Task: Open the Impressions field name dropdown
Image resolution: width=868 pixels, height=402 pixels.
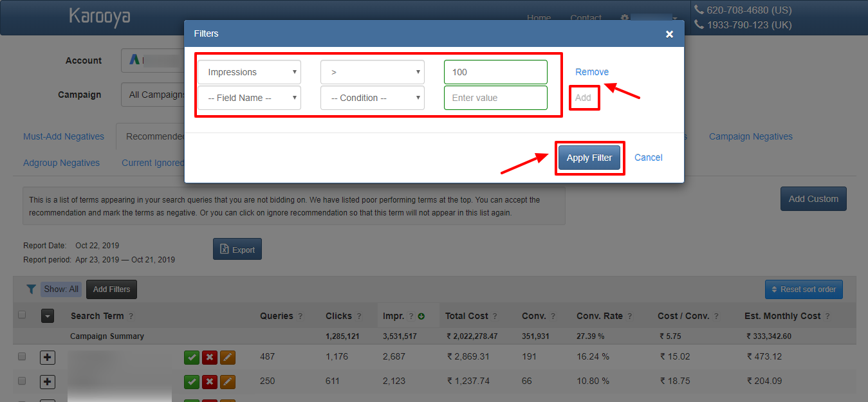Action: click(x=249, y=72)
